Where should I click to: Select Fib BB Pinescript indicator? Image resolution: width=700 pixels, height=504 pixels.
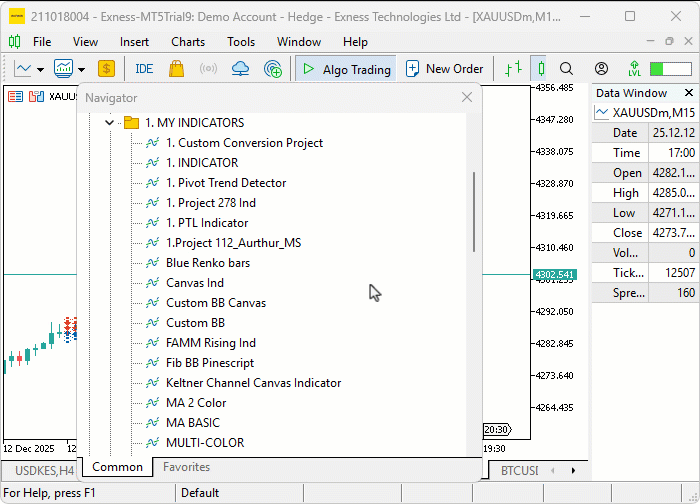[210, 363]
